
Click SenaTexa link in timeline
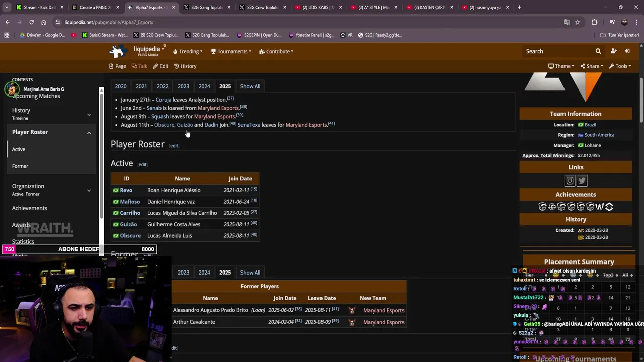[x=249, y=125]
